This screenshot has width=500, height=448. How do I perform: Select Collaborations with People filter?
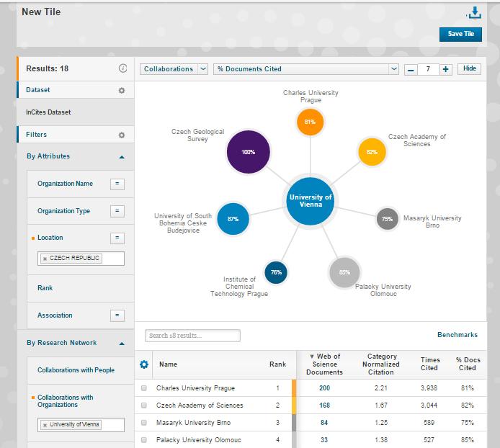[76, 370]
